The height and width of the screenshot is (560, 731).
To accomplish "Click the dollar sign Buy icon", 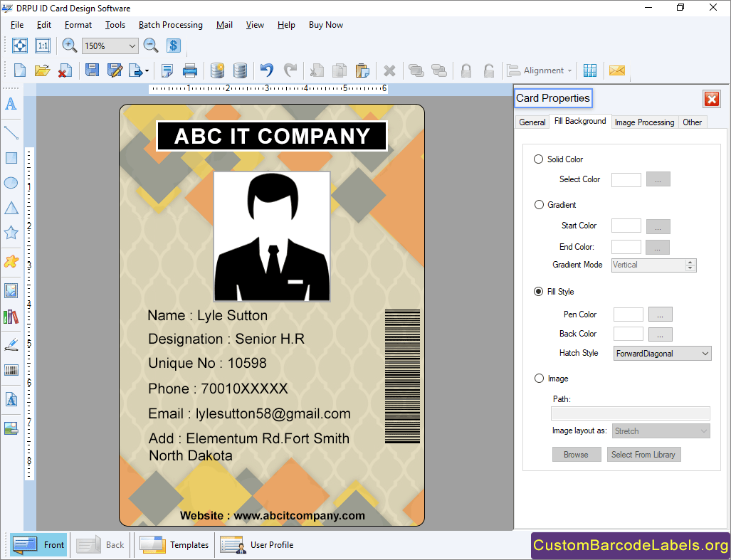I will 174,46.
